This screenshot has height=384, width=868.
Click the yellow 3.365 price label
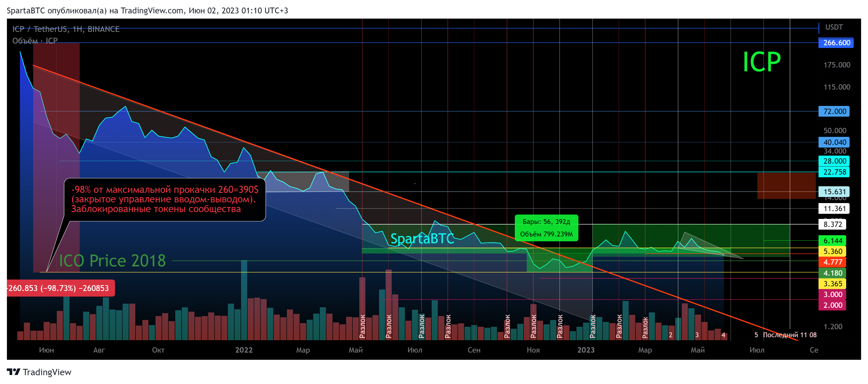click(x=832, y=284)
